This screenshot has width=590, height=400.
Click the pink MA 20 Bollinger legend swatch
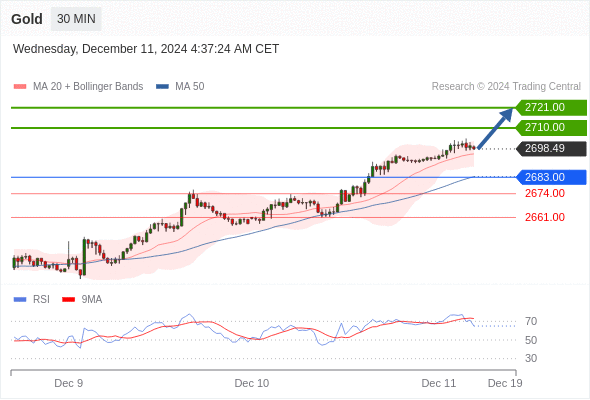pyautogui.click(x=20, y=87)
